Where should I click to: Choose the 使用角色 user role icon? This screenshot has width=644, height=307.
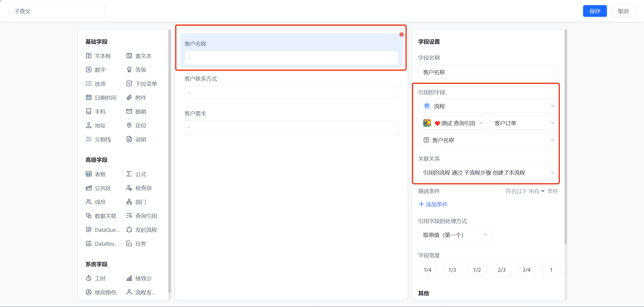[89, 292]
